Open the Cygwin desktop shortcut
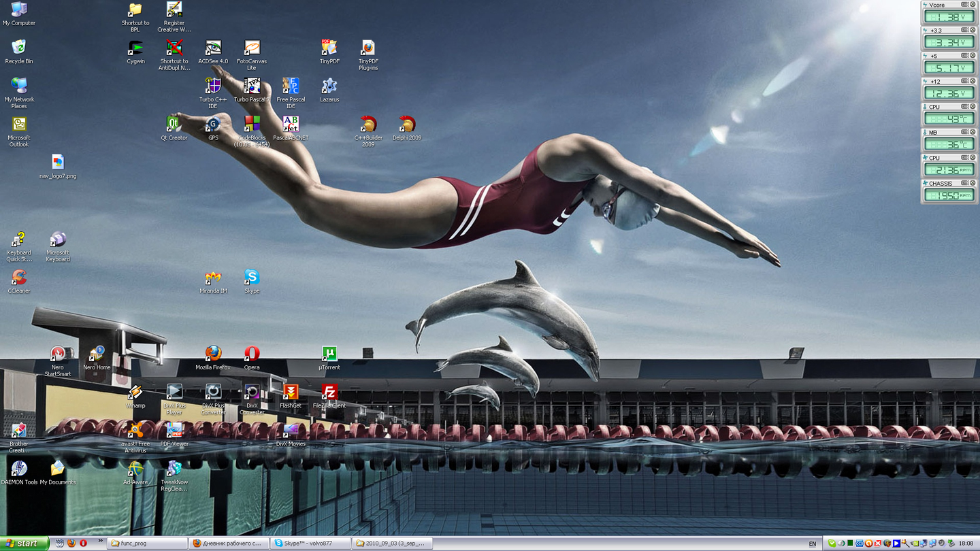 point(135,48)
